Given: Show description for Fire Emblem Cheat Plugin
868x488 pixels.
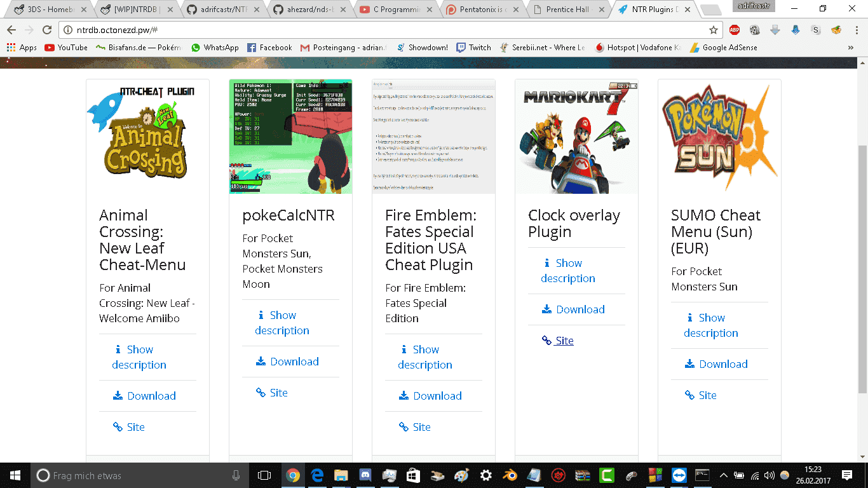Looking at the screenshot, I should (425, 357).
